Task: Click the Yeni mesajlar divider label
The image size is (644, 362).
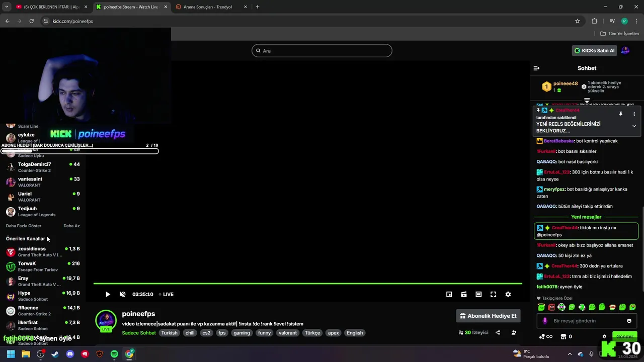Action: tap(586, 217)
